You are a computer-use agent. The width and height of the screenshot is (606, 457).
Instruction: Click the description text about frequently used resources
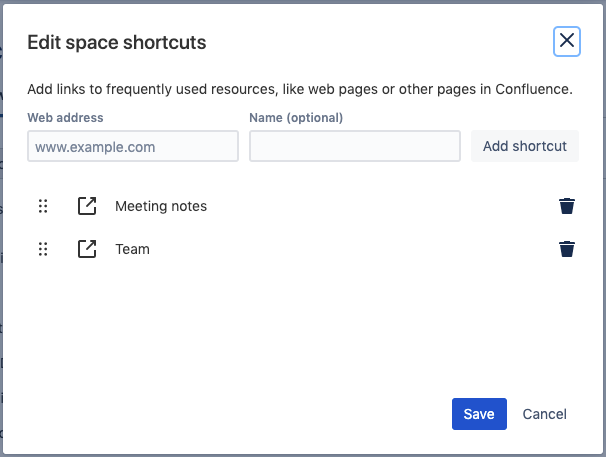(300, 89)
